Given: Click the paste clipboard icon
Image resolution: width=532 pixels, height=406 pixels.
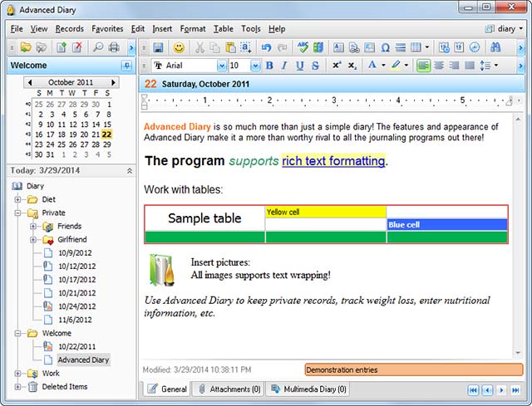Looking at the screenshot, I should tap(230, 47).
